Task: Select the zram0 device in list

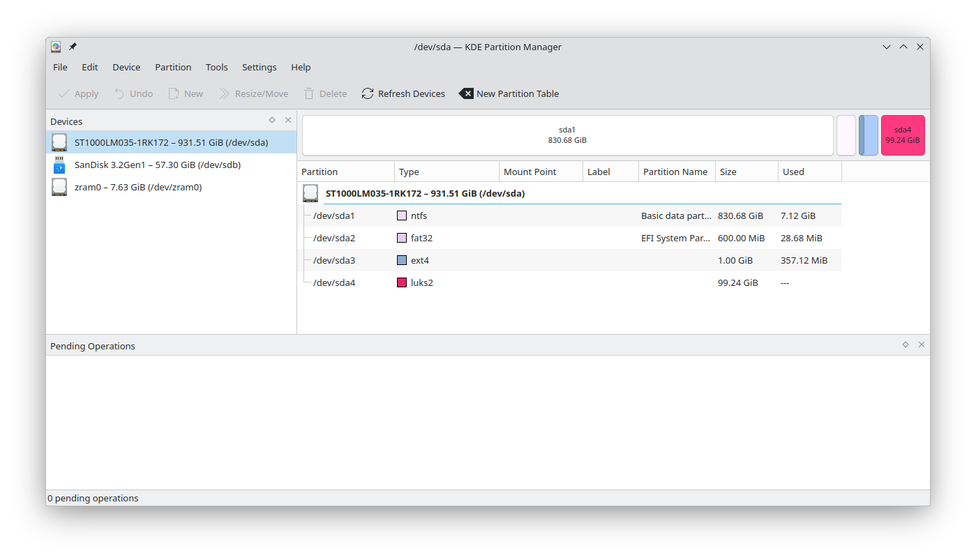Action: [x=137, y=187]
